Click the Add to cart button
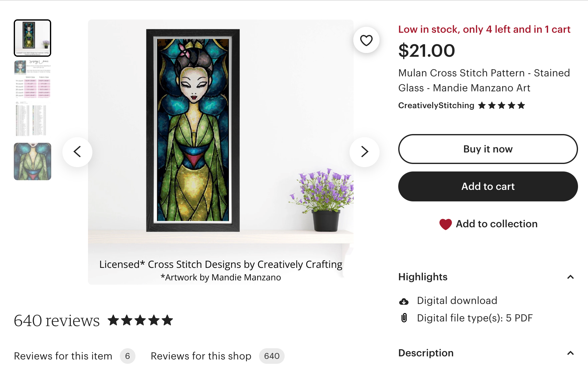 (488, 186)
